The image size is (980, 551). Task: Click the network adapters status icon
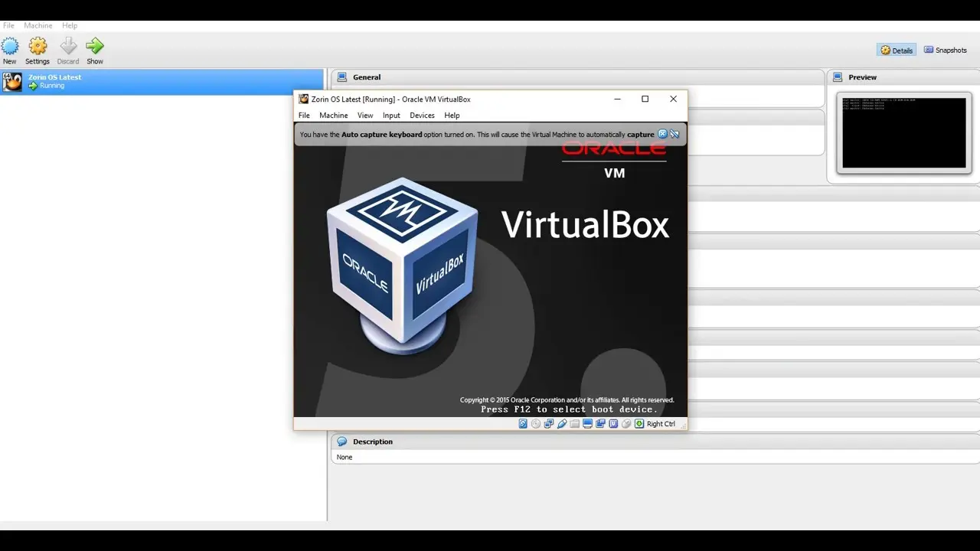pyautogui.click(x=549, y=424)
